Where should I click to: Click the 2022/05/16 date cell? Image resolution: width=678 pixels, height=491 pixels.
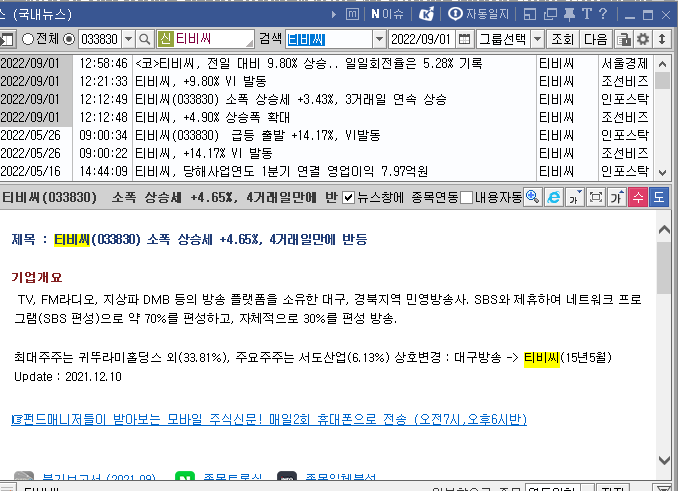[x=30, y=171]
